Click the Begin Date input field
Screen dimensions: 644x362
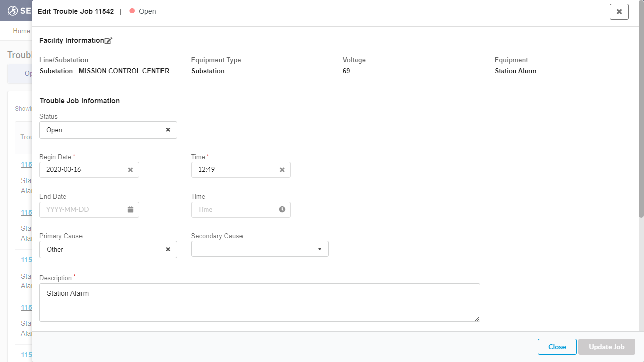point(83,170)
